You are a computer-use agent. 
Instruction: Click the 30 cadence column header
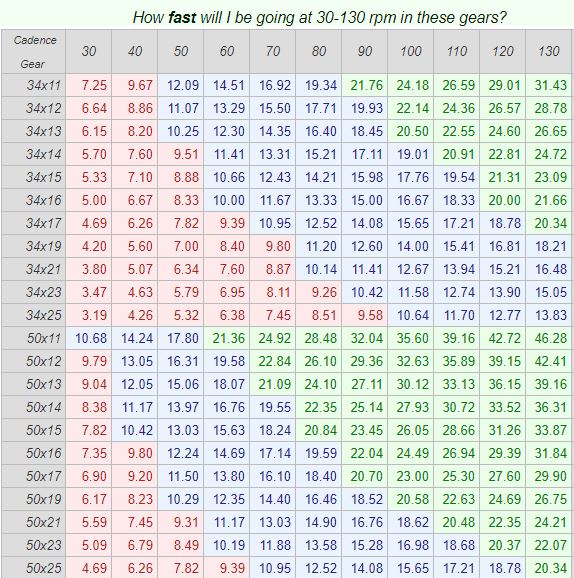click(88, 51)
